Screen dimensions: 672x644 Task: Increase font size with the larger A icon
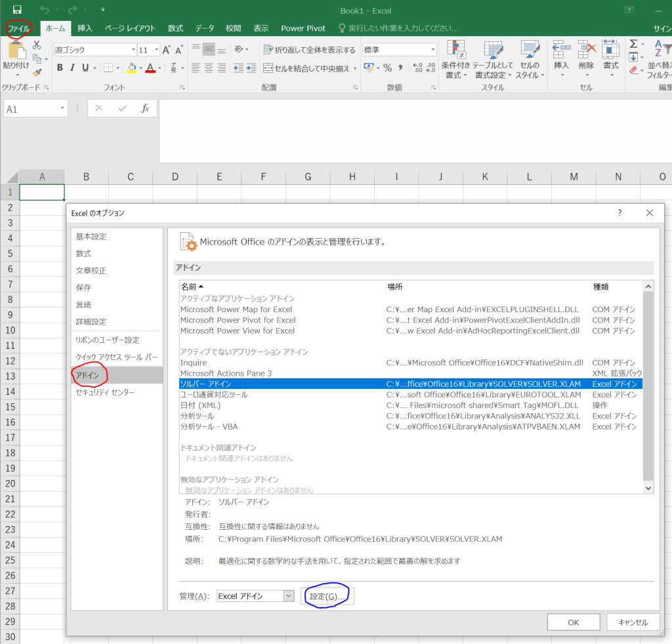click(x=166, y=50)
